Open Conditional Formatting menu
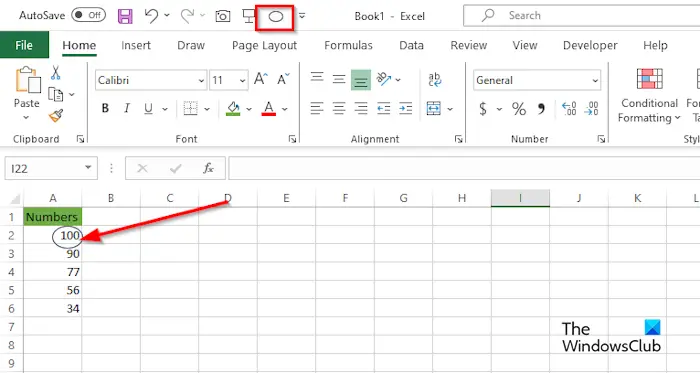 coord(650,96)
